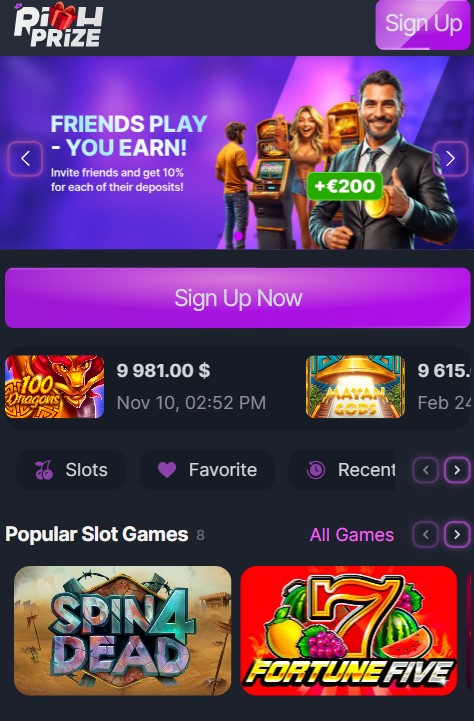
Task: Open the Recent category tab
Action: pyautogui.click(x=342, y=470)
